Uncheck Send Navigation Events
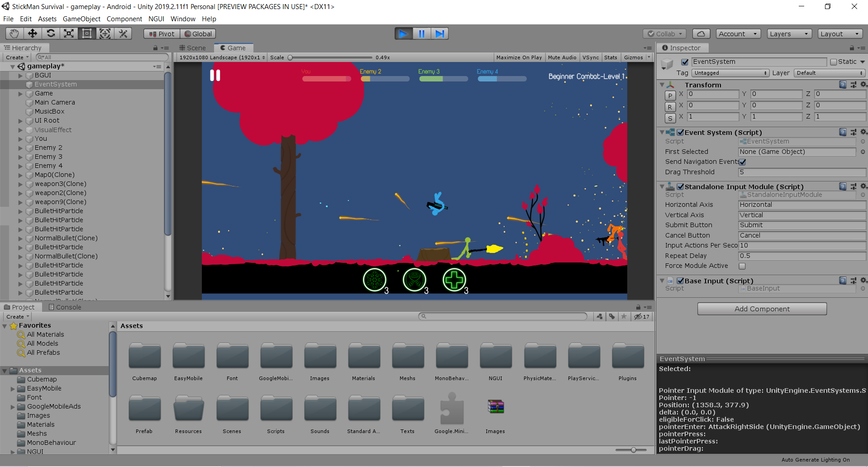Image resolution: width=868 pixels, height=467 pixels. pyautogui.click(x=743, y=162)
